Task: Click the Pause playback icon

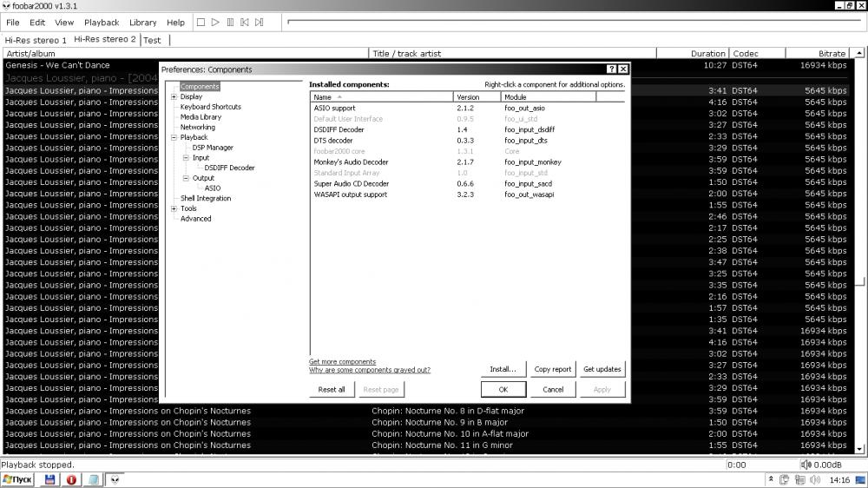Action: point(228,23)
